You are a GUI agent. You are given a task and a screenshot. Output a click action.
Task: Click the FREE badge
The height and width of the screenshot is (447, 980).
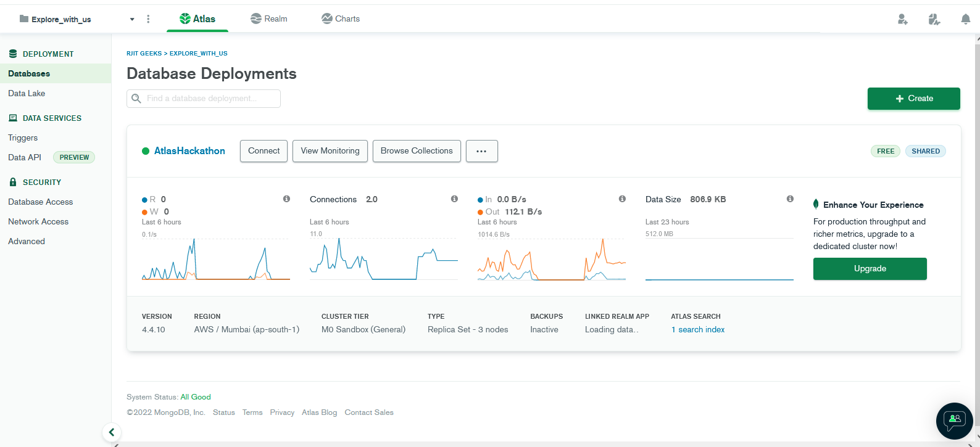pyautogui.click(x=886, y=151)
